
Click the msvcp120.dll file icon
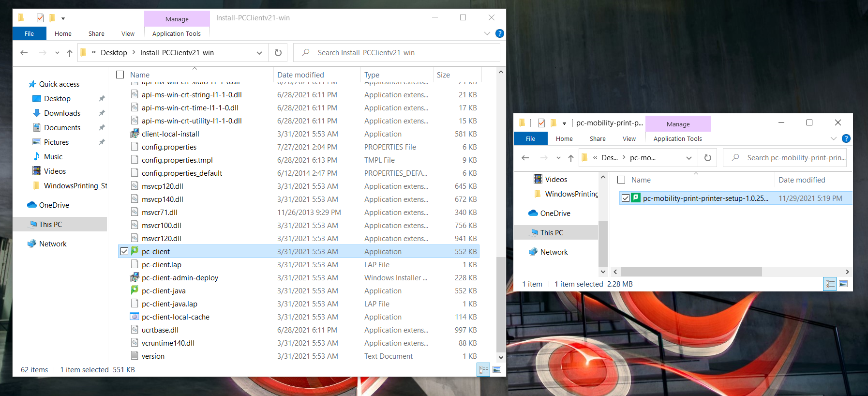[135, 186]
